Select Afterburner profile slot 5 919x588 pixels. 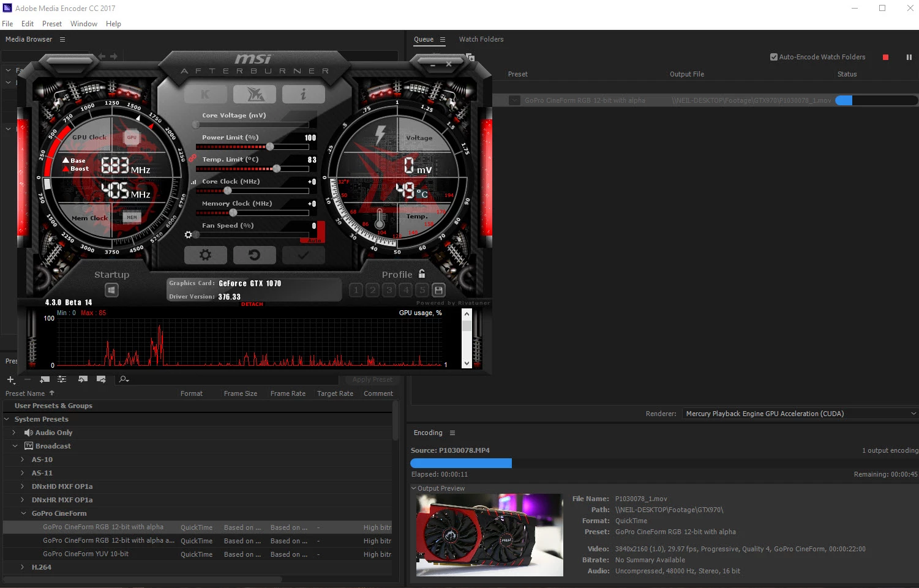422,290
